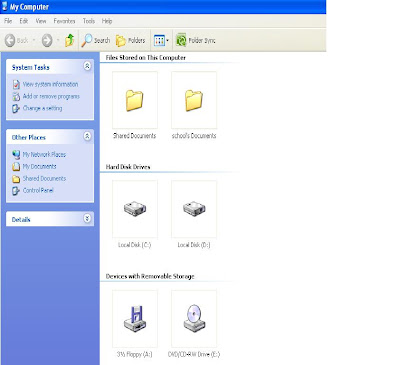Image resolution: width=400 pixels, height=365 pixels.
Task: Click the My Computer title bar icon
Action: (5, 6)
